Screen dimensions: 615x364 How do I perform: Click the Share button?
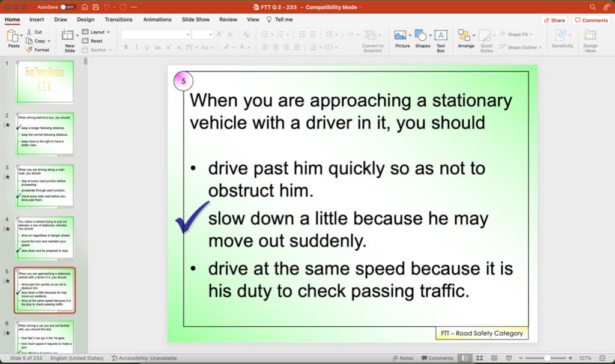coord(553,19)
